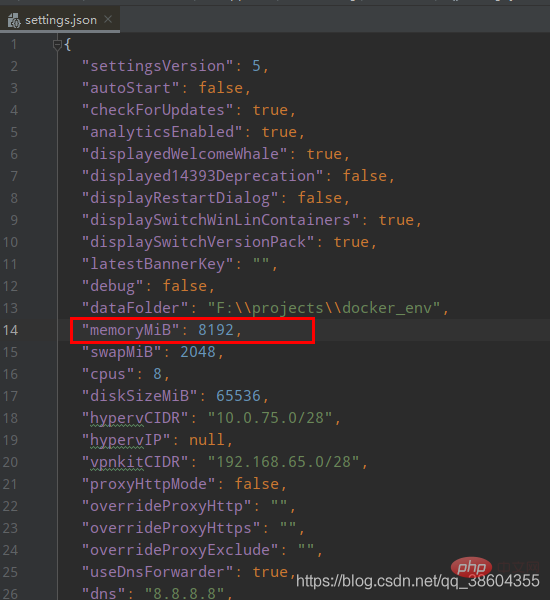
Task: Collapse the JSON root object fold marker
Action: pos(57,45)
